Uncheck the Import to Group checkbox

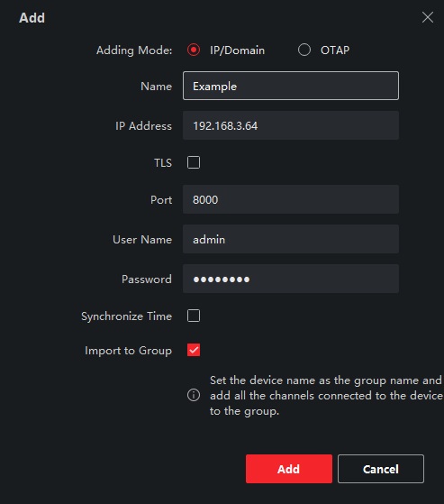pos(194,350)
